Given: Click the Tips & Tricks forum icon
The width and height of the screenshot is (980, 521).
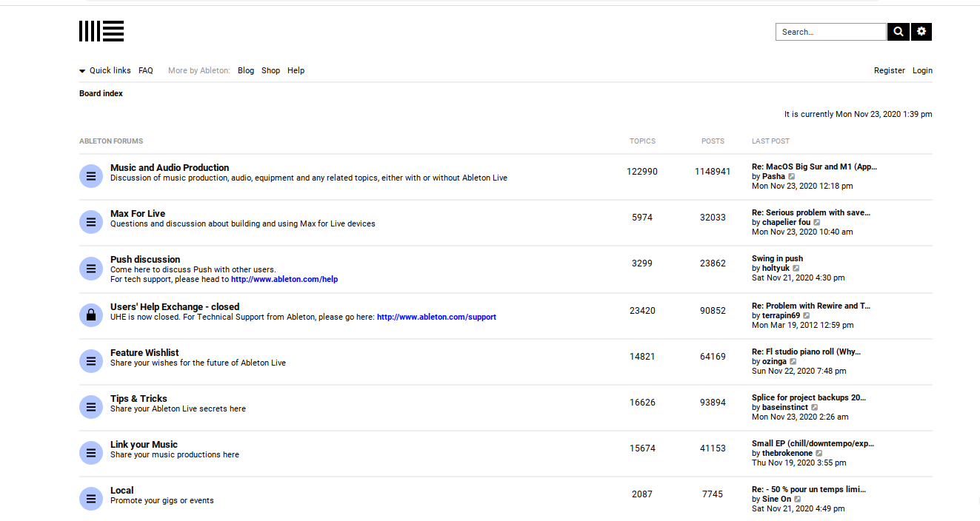Looking at the screenshot, I should tap(90, 407).
